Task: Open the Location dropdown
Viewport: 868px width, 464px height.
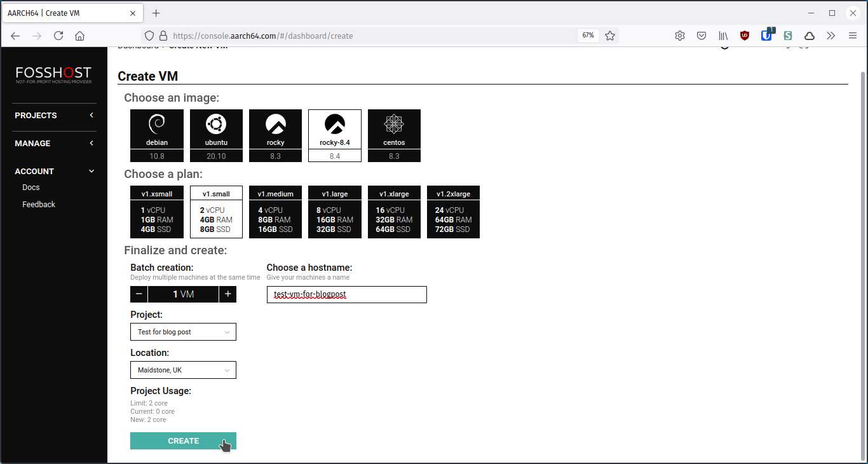Action: click(x=183, y=370)
